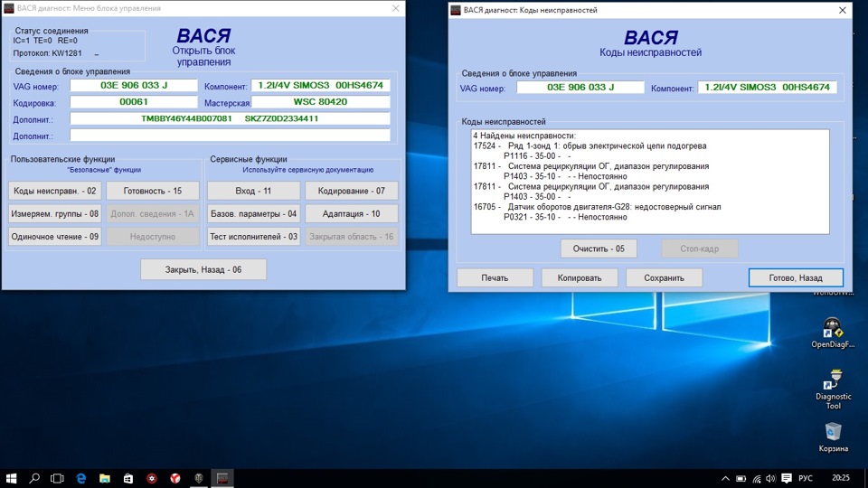The width and height of the screenshot is (868, 488).
Task: Select Корзина recycle bin icon
Action: [833, 437]
